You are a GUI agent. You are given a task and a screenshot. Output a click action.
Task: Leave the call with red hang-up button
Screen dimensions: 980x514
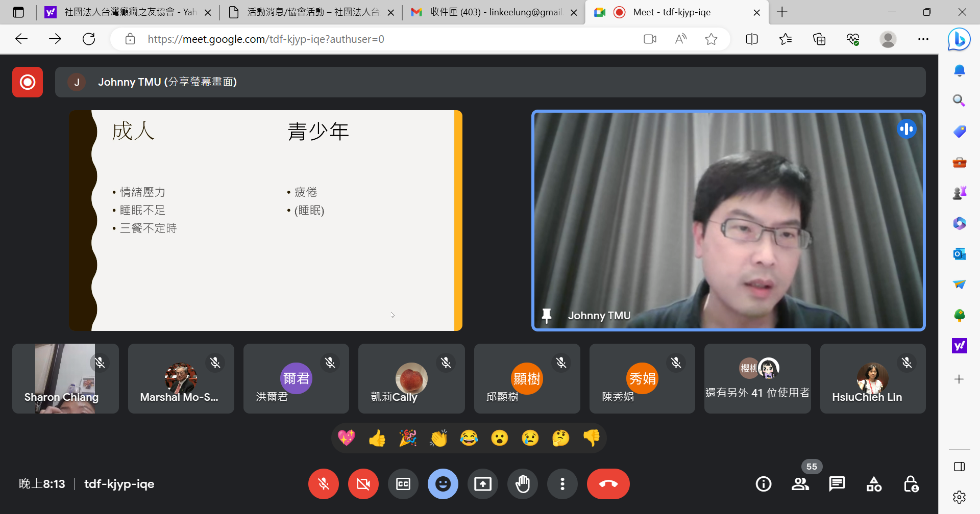tap(608, 484)
